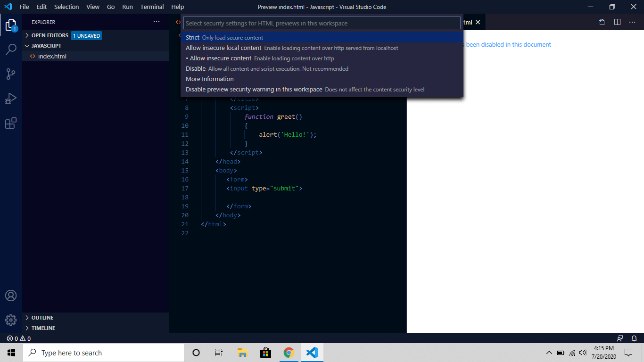Open the notifications bell in the status bar

click(634, 338)
